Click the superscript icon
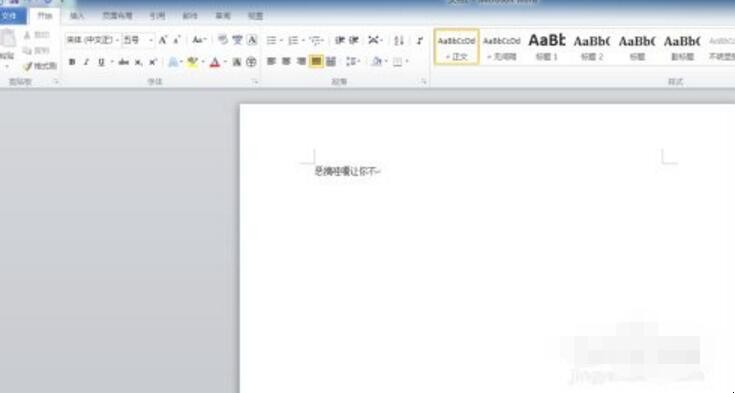Screen dimensions: 735x393 [x=153, y=62]
